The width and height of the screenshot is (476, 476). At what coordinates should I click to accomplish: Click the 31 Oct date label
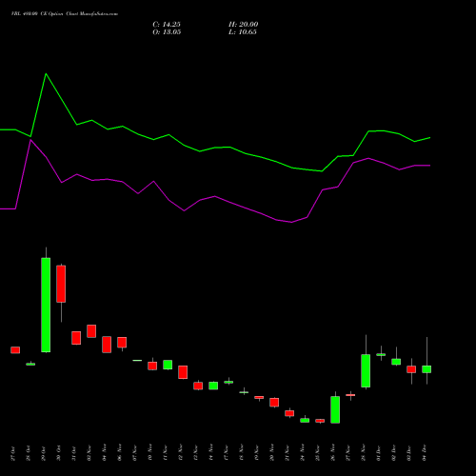click(x=73, y=453)
